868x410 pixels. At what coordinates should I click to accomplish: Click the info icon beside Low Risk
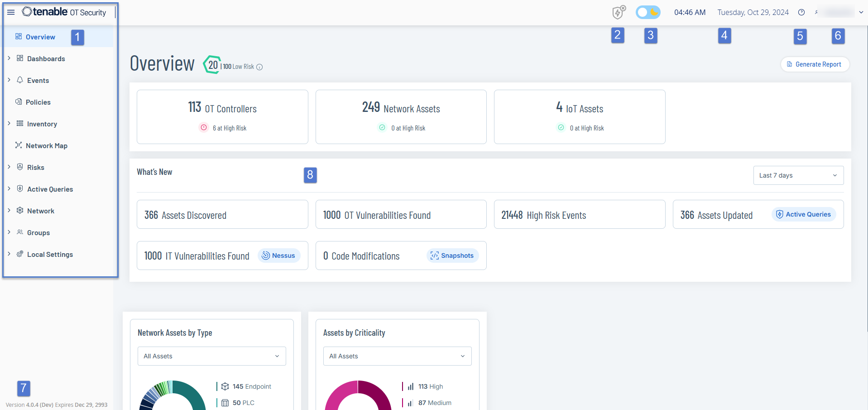(259, 67)
